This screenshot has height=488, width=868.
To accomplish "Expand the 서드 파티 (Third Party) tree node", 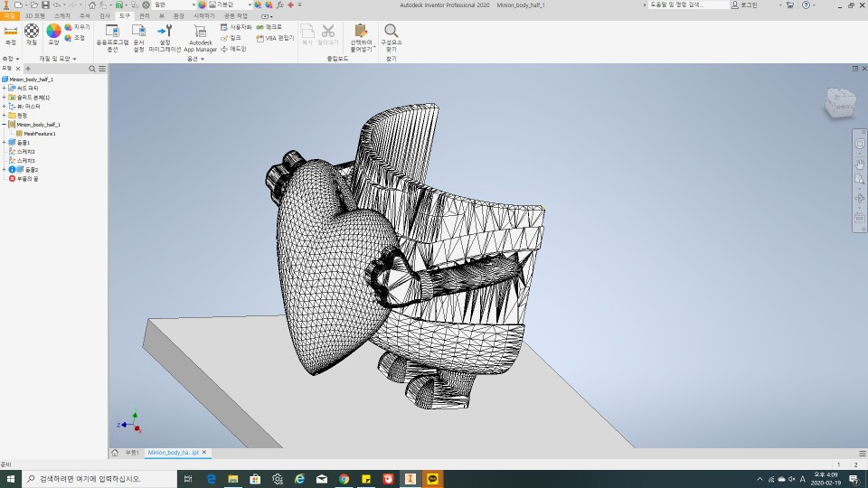I will click(x=4, y=88).
